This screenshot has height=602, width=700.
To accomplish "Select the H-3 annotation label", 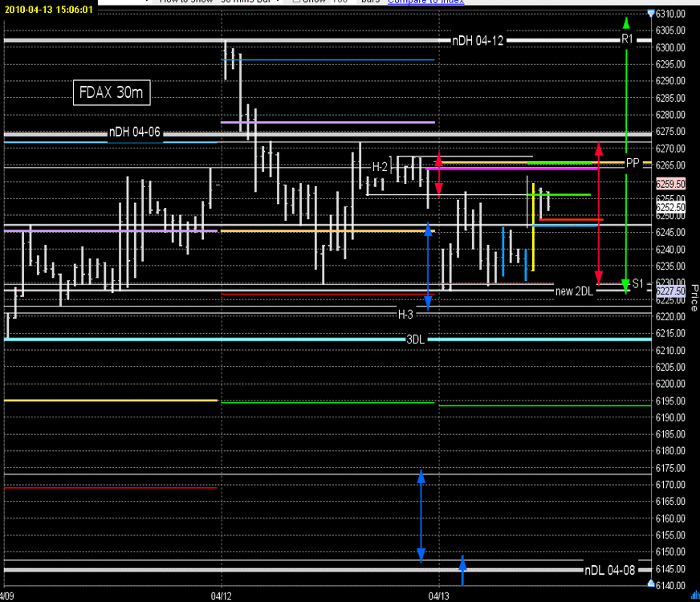I will [405, 315].
